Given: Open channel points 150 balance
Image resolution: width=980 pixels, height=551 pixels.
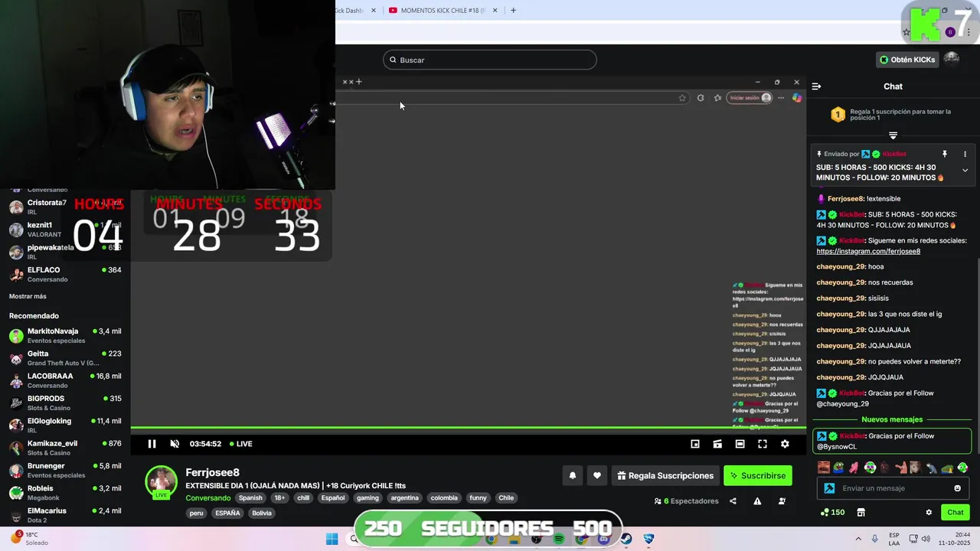Looking at the screenshot, I should 832,512.
